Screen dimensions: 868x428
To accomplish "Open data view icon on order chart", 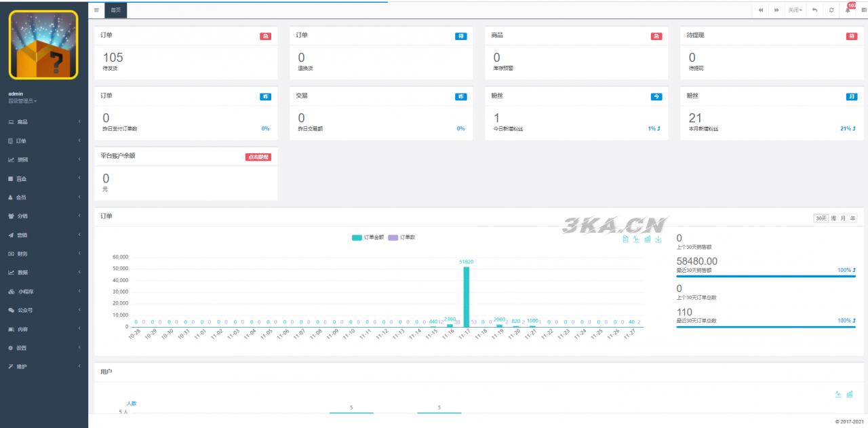I will click(x=625, y=239).
